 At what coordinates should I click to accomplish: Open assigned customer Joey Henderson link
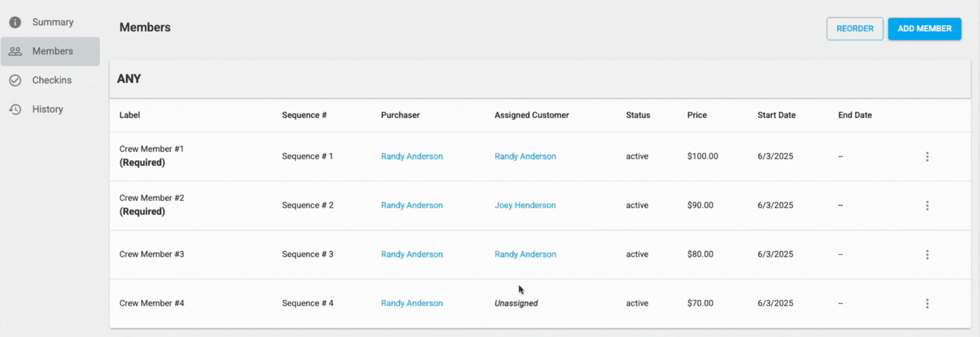pyautogui.click(x=525, y=205)
